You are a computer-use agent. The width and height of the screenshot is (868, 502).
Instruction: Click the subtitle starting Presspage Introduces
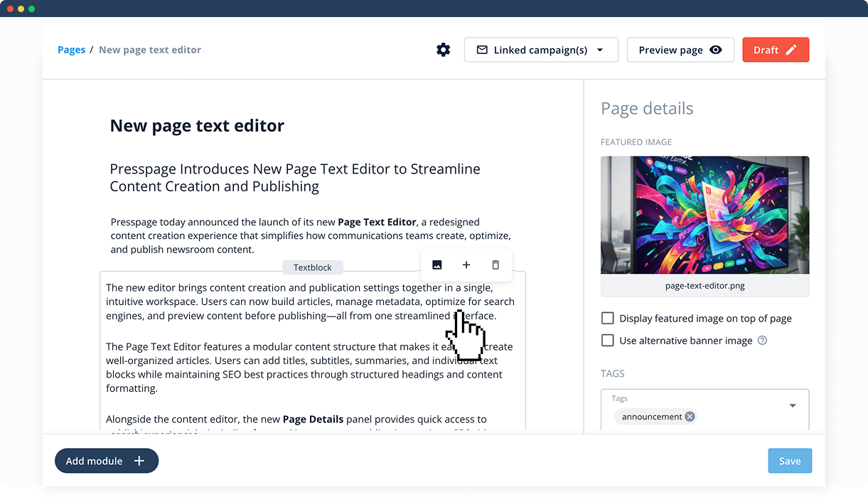tap(295, 178)
